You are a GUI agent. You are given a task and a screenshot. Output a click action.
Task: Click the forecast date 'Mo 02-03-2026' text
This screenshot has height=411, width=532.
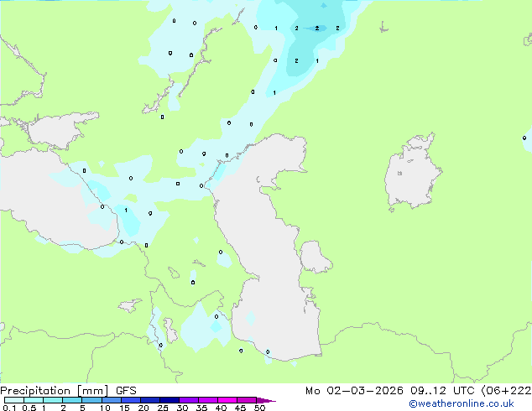(354, 391)
